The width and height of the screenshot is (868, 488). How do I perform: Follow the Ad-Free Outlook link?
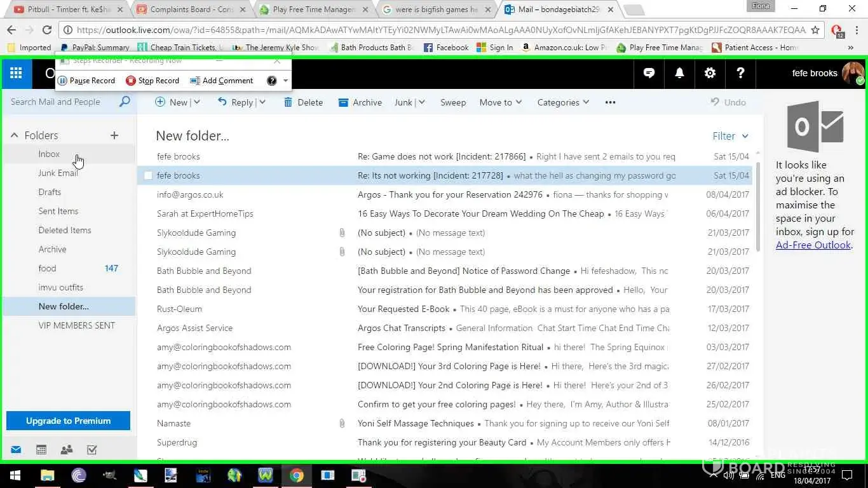[x=813, y=245]
